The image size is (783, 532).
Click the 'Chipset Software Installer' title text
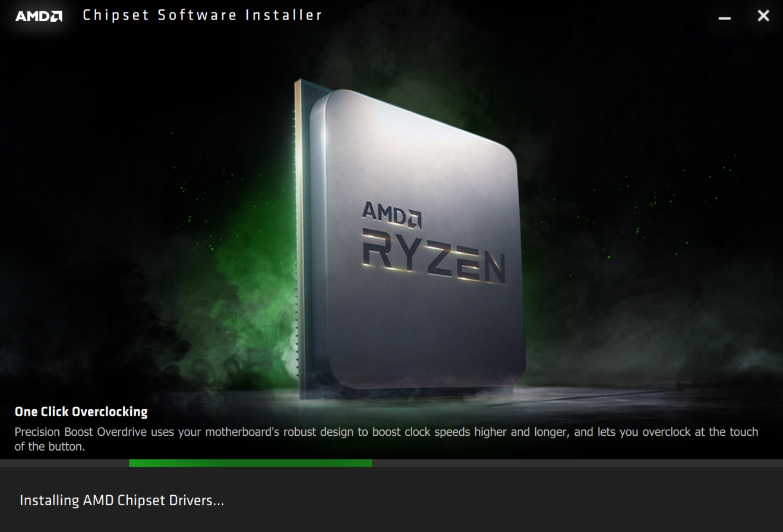click(202, 15)
